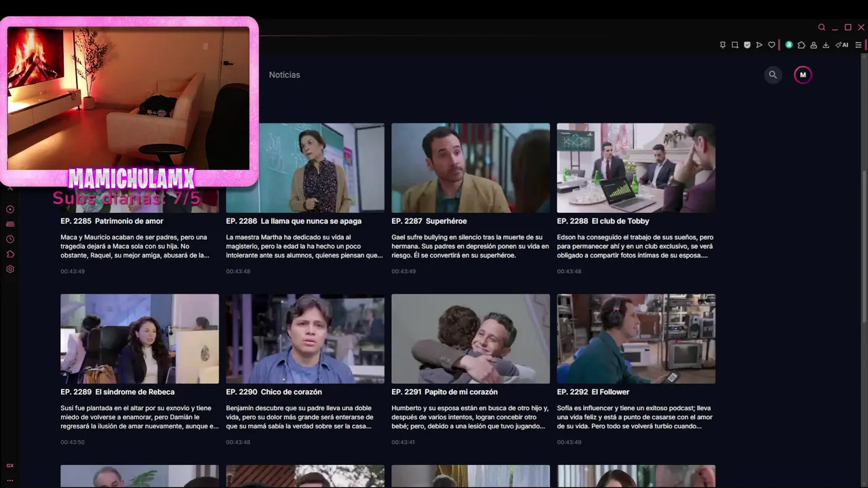
Task: Click the description starting 'Susi fue plantada'
Action: click(x=140, y=417)
